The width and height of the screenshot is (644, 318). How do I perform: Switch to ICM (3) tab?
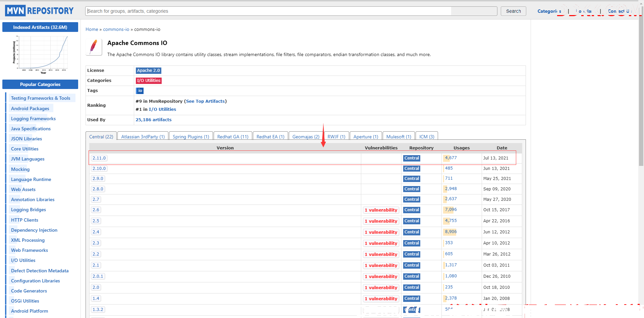427,136
